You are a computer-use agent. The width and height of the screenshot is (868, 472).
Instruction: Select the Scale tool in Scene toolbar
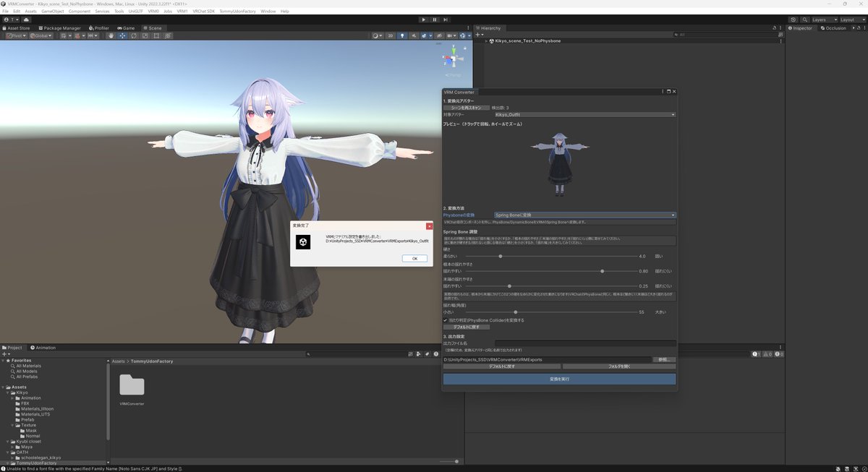coord(145,35)
